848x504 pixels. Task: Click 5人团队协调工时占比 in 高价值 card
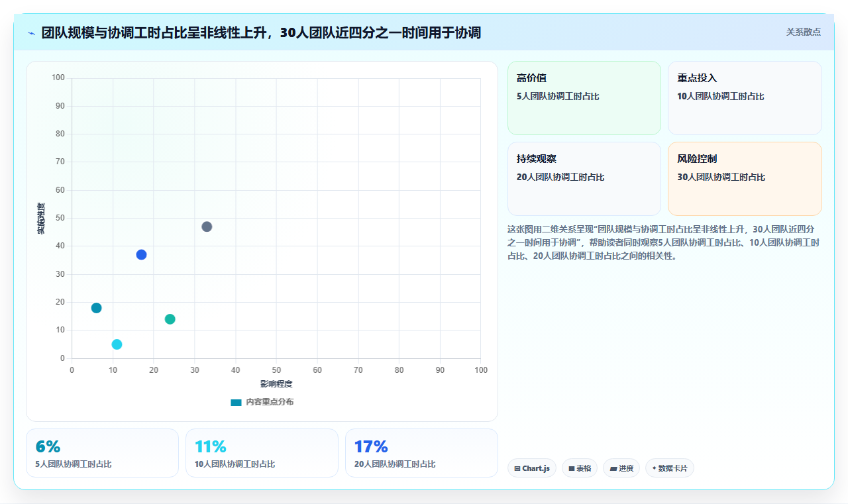pyautogui.click(x=558, y=96)
